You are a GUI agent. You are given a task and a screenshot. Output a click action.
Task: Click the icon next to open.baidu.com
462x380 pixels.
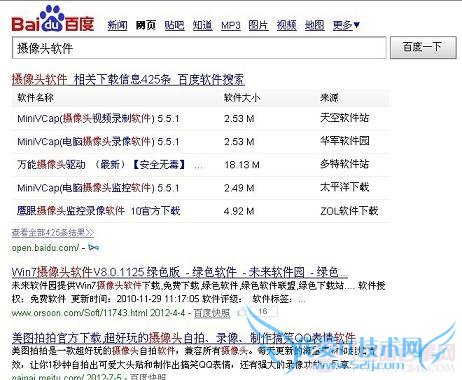(x=94, y=248)
